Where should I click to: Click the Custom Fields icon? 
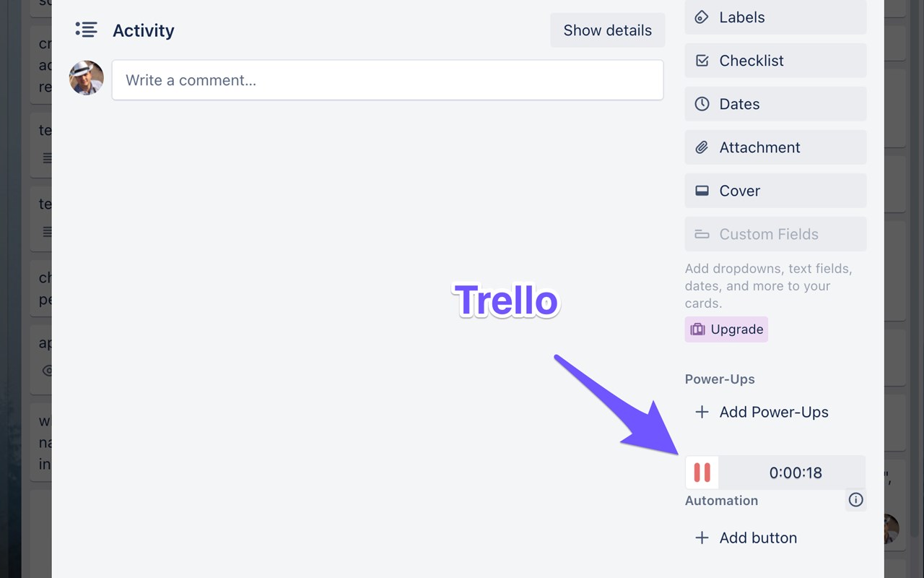tap(702, 234)
